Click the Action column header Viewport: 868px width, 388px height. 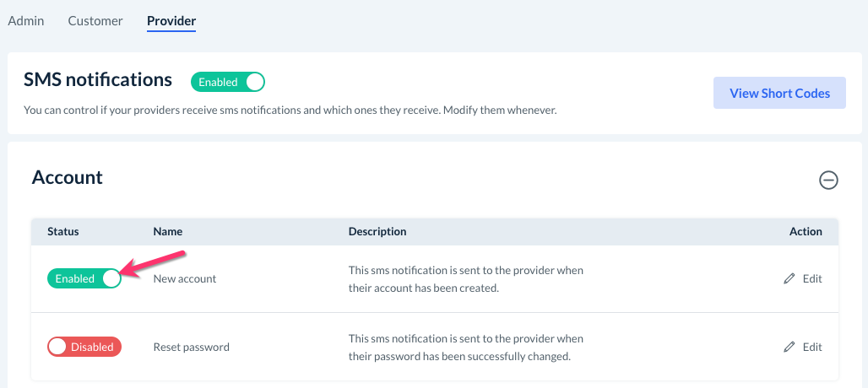tap(806, 231)
